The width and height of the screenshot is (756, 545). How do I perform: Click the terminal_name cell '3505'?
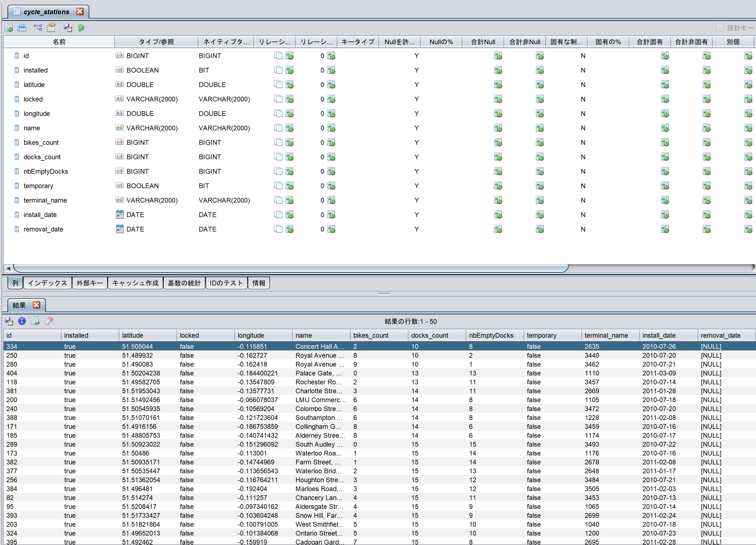(x=611, y=489)
